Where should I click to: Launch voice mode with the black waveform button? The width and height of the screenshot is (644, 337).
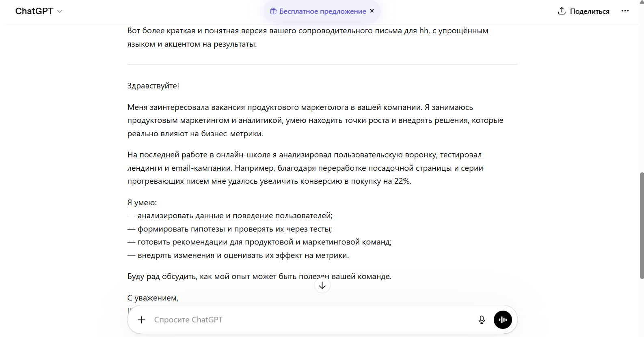click(x=503, y=320)
